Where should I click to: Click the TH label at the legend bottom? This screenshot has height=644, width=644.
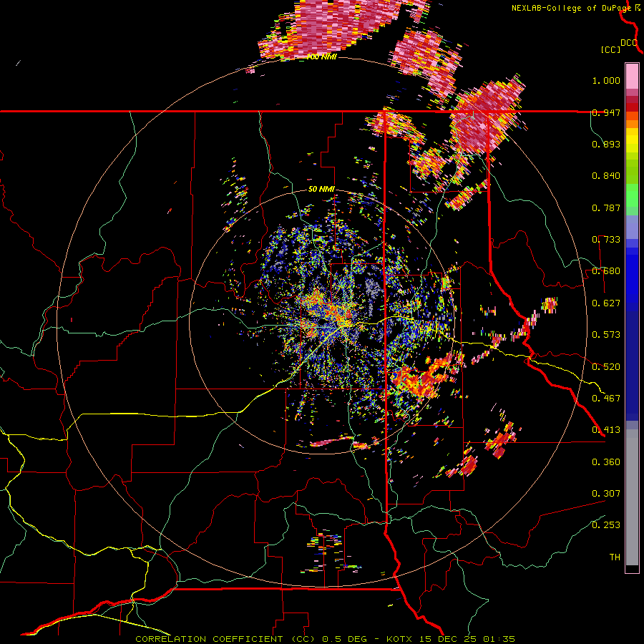pyautogui.click(x=615, y=557)
